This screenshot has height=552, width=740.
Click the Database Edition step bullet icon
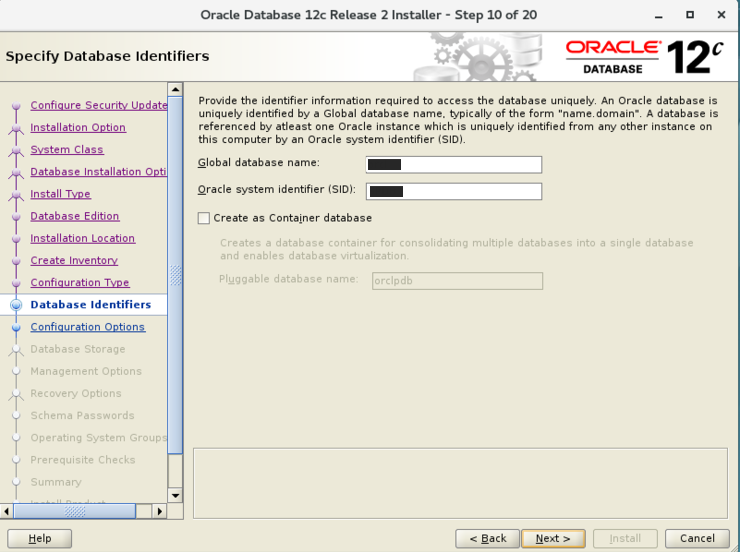point(16,216)
